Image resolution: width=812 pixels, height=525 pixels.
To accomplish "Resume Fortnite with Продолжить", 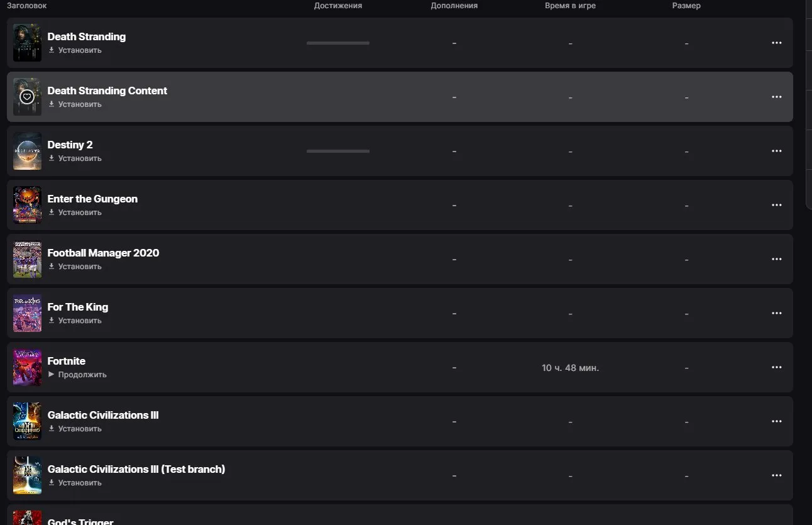I will (77, 375).
